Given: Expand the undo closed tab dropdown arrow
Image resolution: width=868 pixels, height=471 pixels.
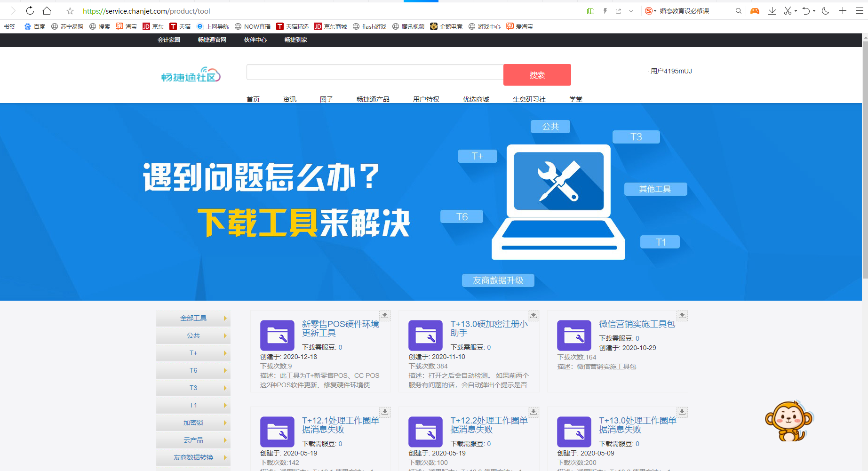Looking at the screenshot, I should click(814, 11).
